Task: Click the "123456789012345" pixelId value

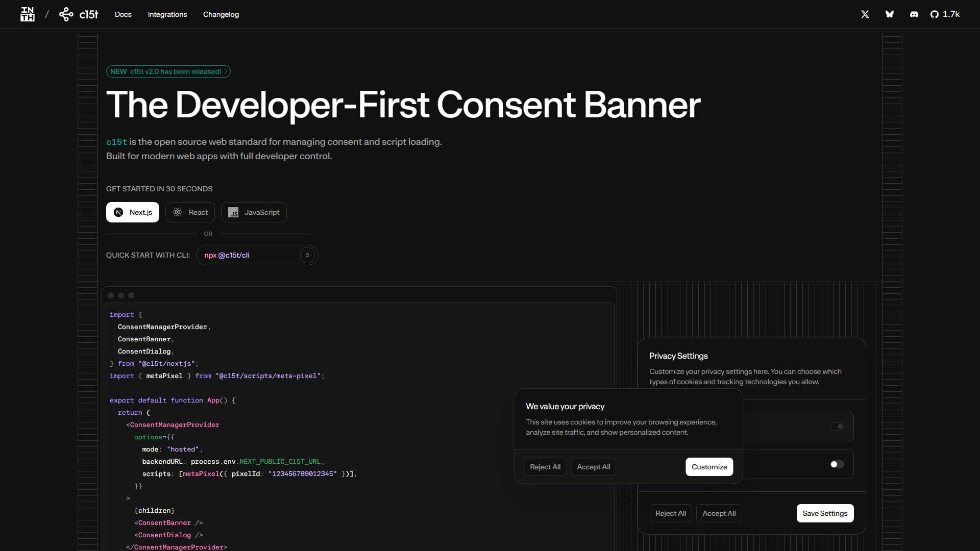Action: click(303, 474)
